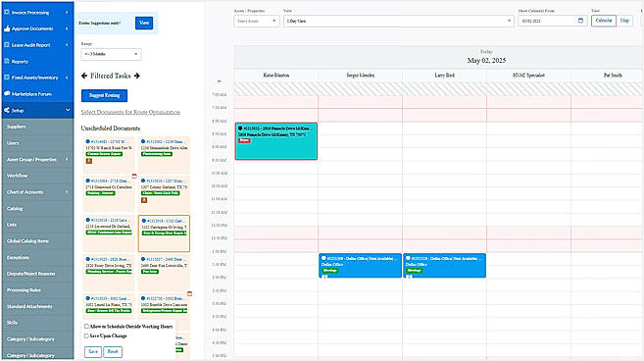644x361 pixels.
Task: Expand the Lease Audit Report chevron
Action: 67,45
